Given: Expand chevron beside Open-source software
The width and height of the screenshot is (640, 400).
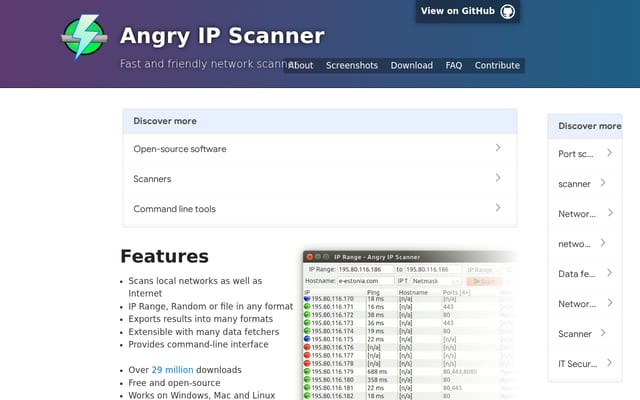Looking at the screenshot, I should tap(498, 148).
